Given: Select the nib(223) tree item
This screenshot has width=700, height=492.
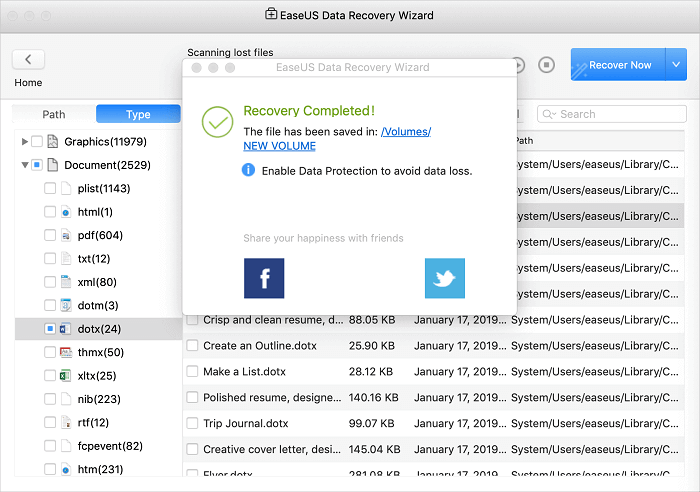Looking at the screenshot, I should 99,399.
